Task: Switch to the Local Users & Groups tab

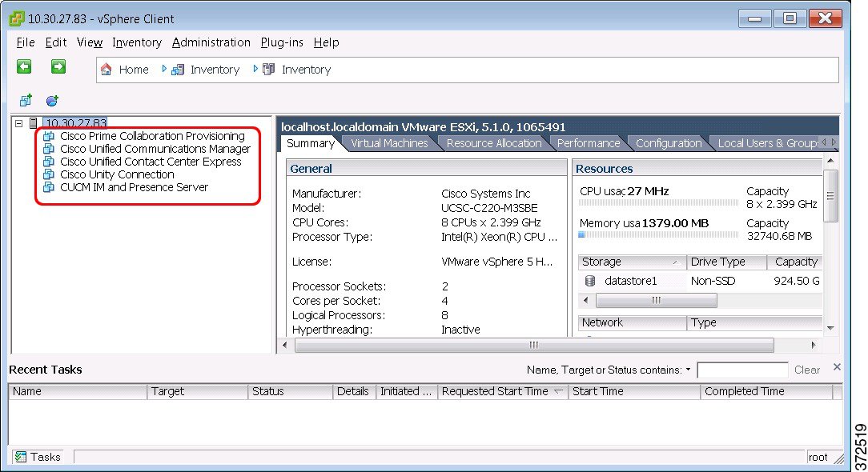Action: (x=766, y=143)
